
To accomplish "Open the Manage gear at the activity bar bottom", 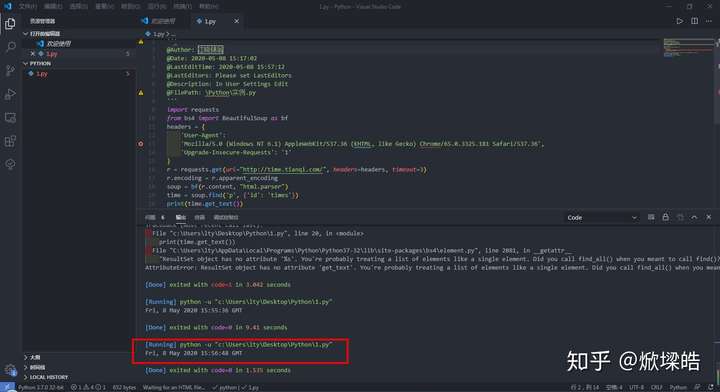I will coord(10,370).
